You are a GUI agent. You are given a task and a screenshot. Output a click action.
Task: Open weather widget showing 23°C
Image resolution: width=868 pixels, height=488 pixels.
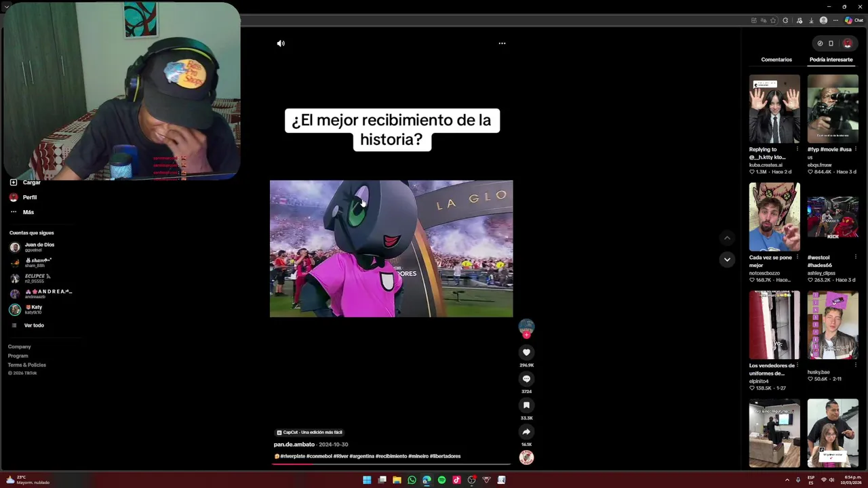pos(28,480)
